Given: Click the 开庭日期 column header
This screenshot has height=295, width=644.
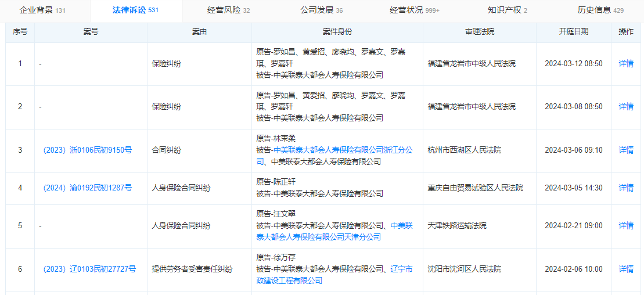Looking at the screenshot, I should click(x=573, y=32).
